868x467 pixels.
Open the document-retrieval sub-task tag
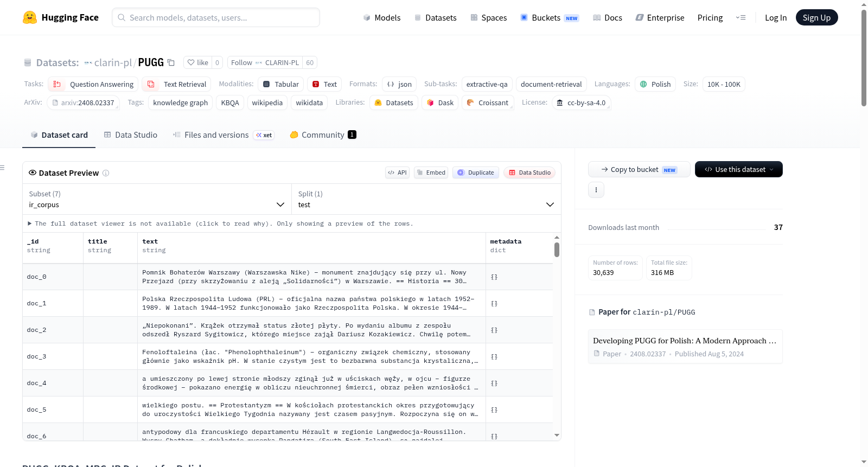pyautogui.click(x=551, y=84)
